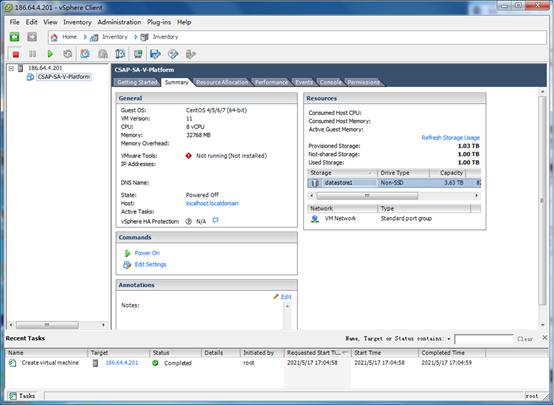
Task: Open the File menu
Action: pyautogui.click(x=14, y=22)
